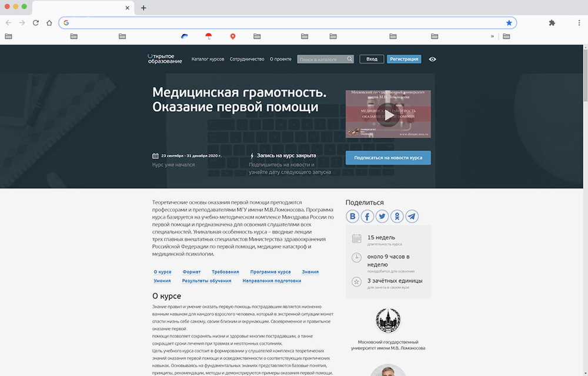
Task: Open the leftmost bookmark folder
Action: 9,36
